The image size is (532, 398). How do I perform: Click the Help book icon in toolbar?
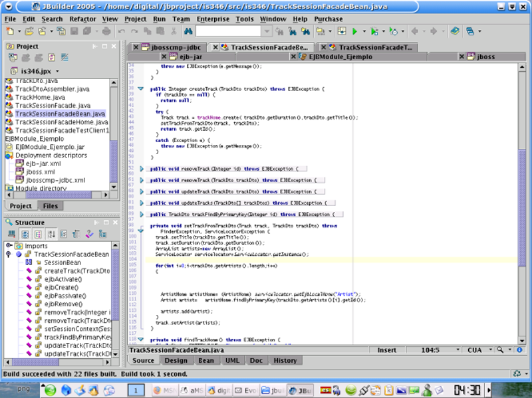[455, 31]
